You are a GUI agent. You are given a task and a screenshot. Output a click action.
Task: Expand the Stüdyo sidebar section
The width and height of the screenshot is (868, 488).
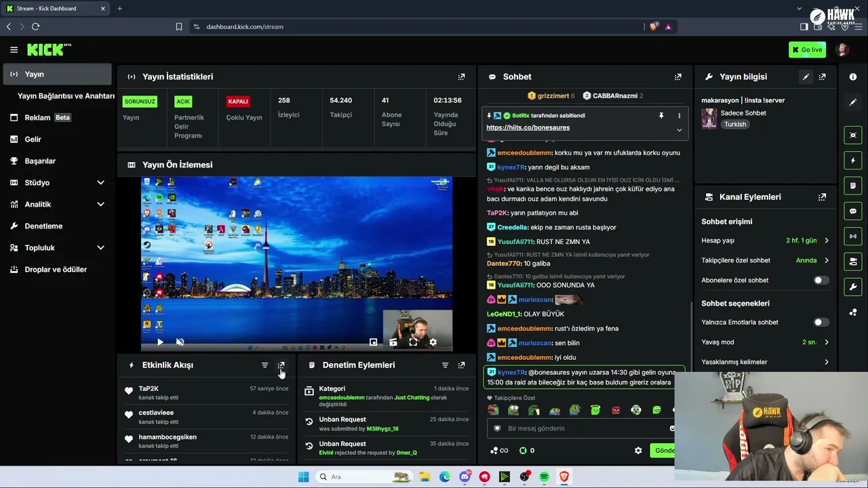100,182
